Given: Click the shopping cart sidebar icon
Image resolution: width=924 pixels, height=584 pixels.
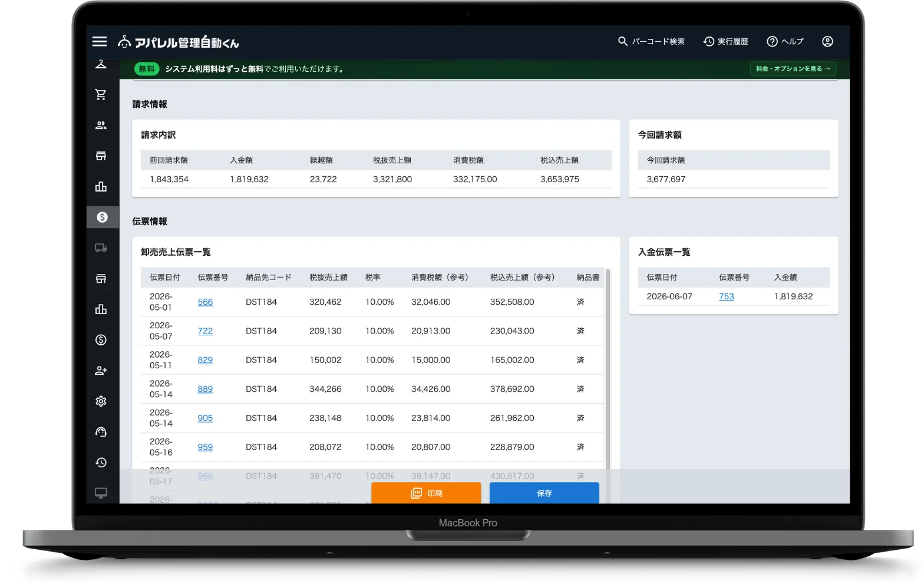Looking at the screenshot, I should [101, 94].
